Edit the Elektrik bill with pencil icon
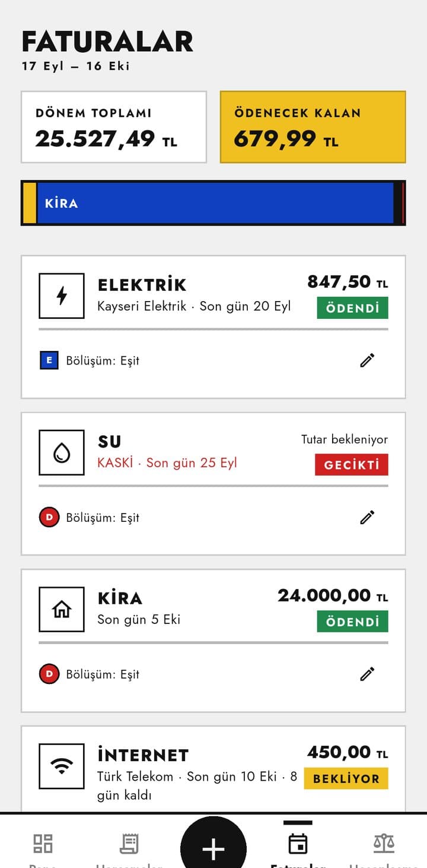 367,360
